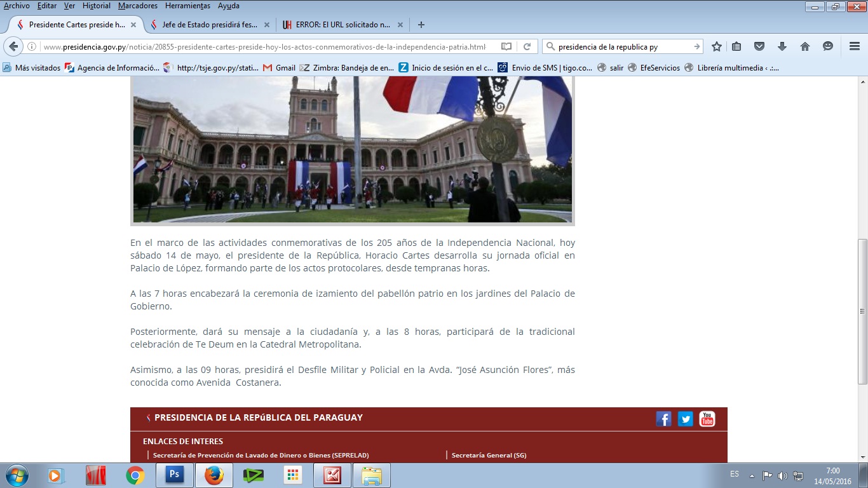The height and width of the screenshot is (488, 868).
Task: Open the EfeServicios bookmark
Action: pyautogui.click(x=654, y=67)
